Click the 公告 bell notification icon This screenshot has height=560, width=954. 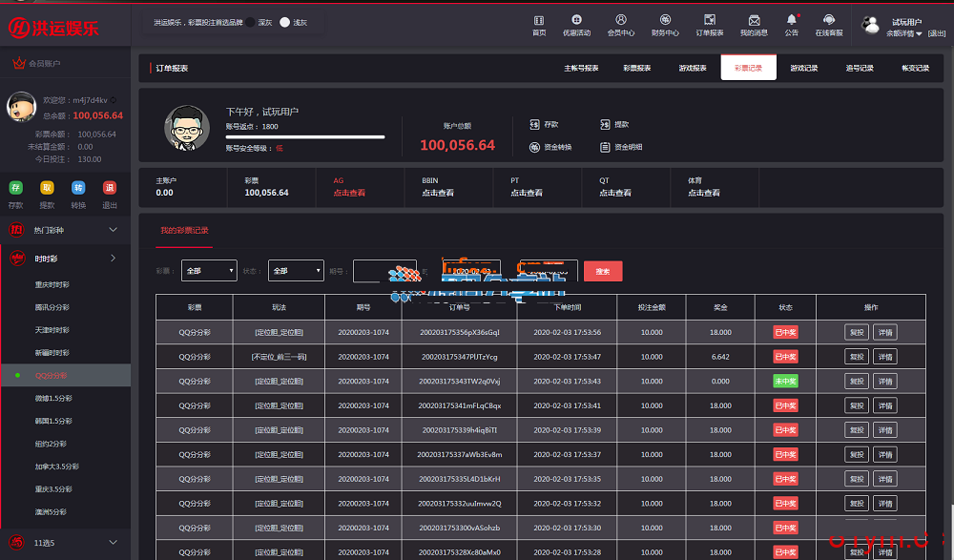(x=791, y=20)
